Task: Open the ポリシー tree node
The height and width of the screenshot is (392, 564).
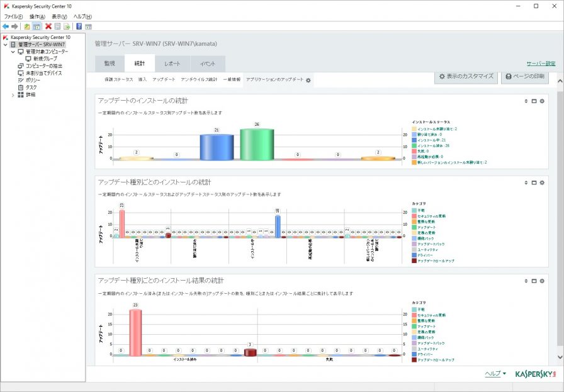Action: 33,80
